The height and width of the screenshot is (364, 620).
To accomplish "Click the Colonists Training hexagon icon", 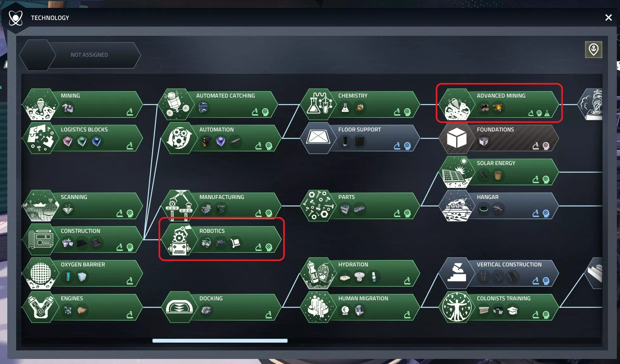I will (x=457, y=307).
